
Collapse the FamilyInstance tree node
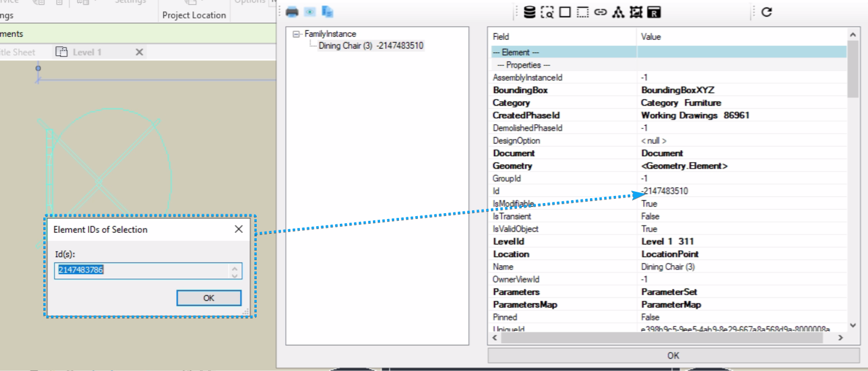[x=296, y=34]
